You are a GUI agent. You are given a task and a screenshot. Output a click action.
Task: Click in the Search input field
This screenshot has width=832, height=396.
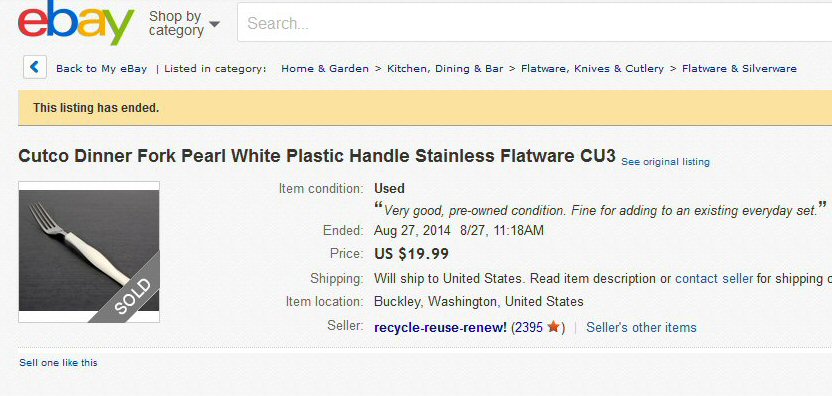[x=534, y=22]
